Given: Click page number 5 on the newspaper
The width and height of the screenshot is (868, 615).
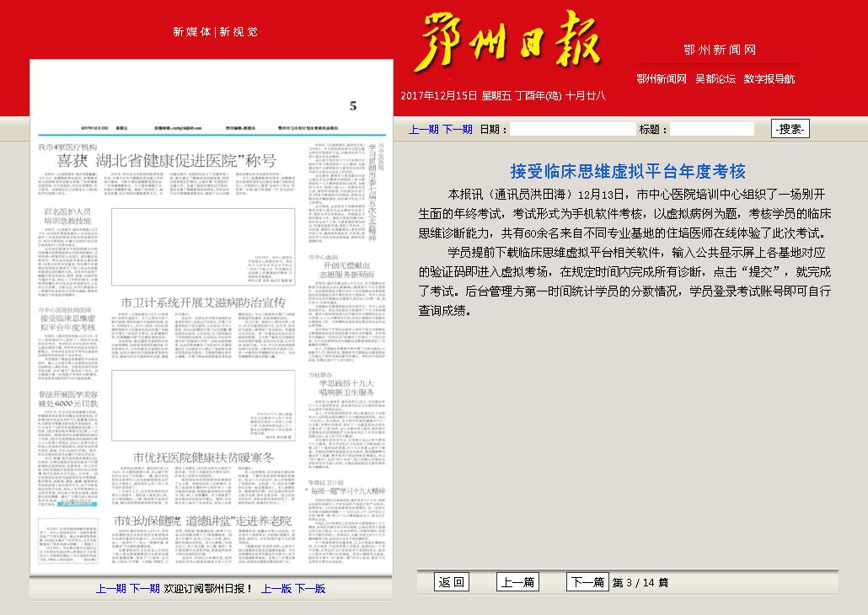Looking at the screenshot, I should [353, 105].
